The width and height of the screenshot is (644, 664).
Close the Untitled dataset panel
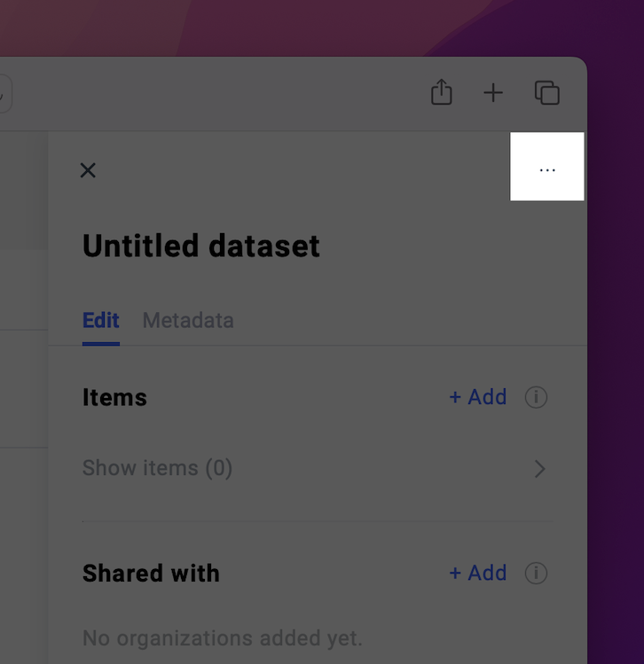[88, 170]
